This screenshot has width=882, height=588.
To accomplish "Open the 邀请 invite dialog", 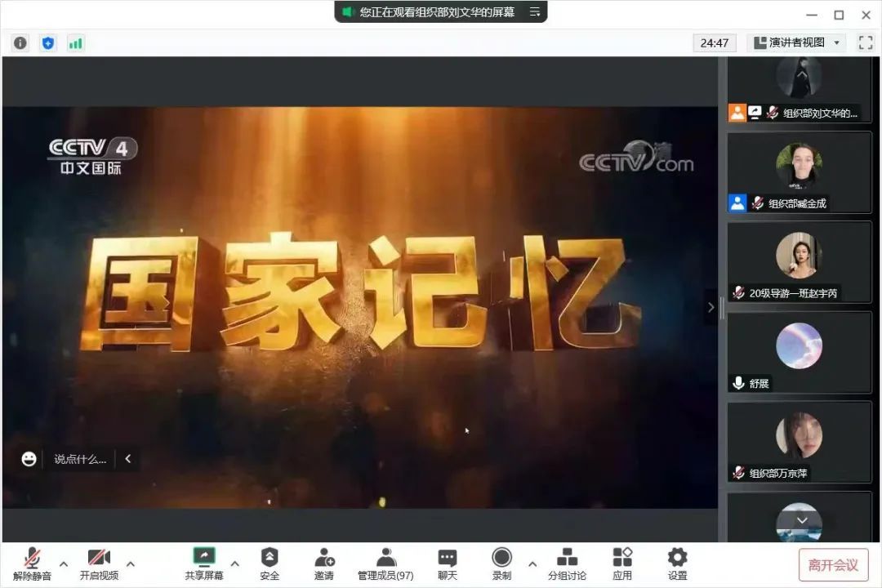I will 324,563.
